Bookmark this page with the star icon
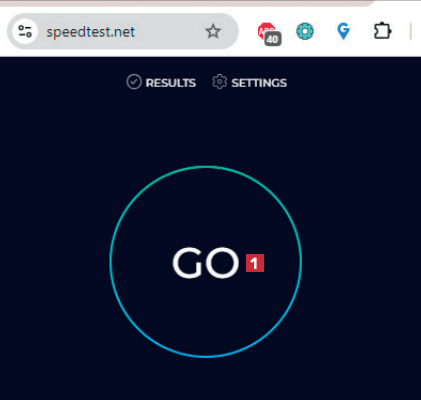 tap(213, 31)
